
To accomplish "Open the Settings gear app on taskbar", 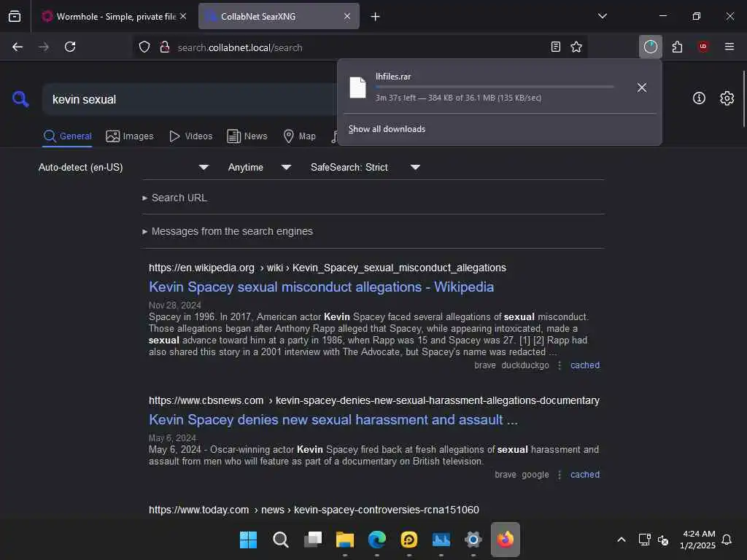I will pyautogui.click(x=473, y=540).
